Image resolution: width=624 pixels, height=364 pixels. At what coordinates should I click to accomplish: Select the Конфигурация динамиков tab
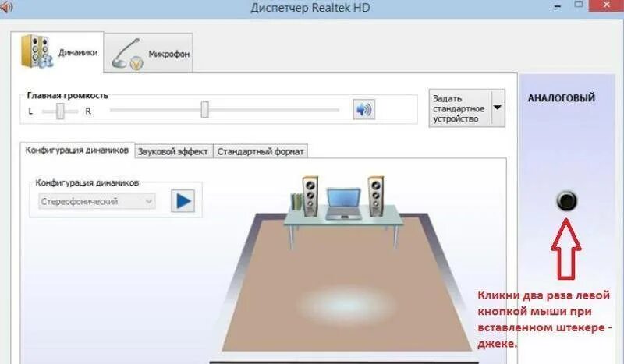(x=77, y=150)
